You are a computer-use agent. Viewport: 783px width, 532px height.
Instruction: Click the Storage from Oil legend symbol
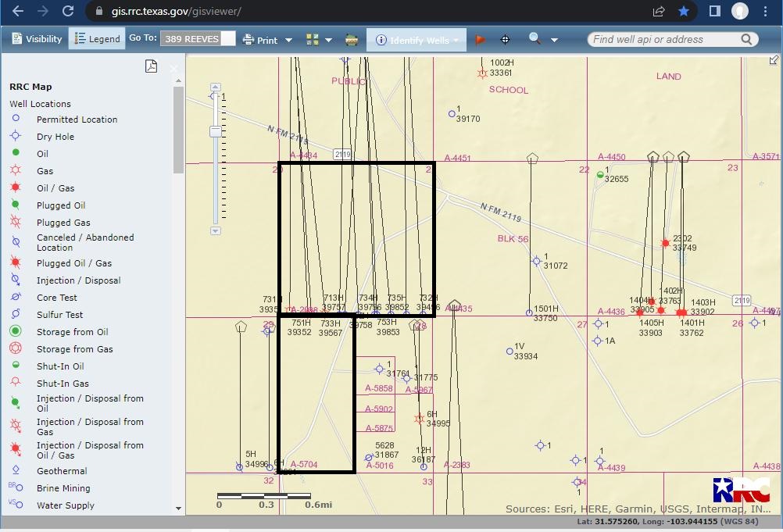click(16, 331)
